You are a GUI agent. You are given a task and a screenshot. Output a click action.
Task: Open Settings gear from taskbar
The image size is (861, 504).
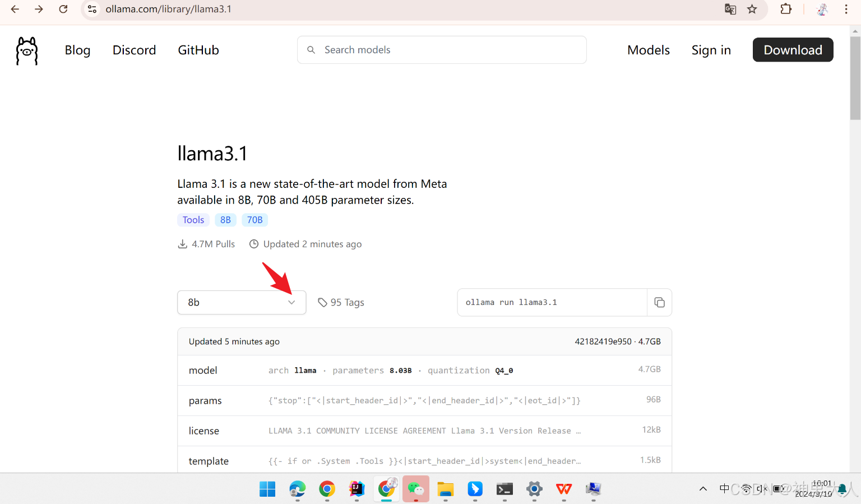tap(535, 489)
